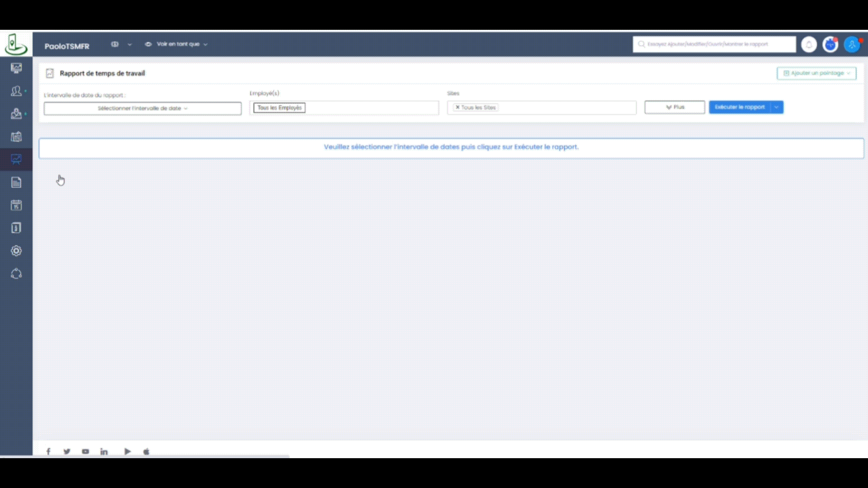The width and height of the screenshot is (868, 488).
Task: Open the Apple store footer icon
Action: [x=146, y=451]
